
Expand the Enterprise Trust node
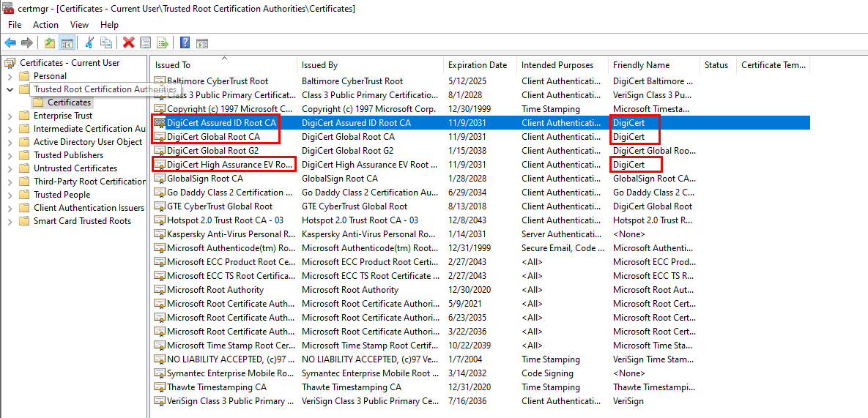(10, 116)
